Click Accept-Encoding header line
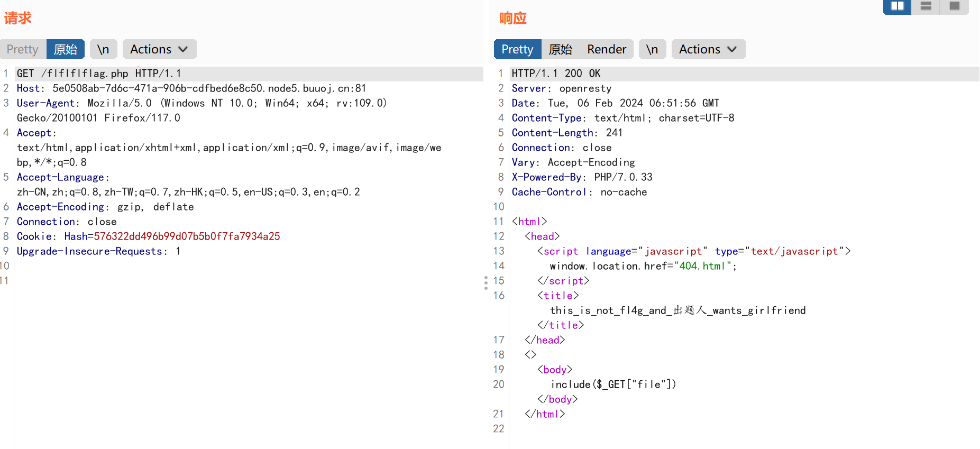The height and width of the screenshot is (449, 980). [x=105, y=207]
